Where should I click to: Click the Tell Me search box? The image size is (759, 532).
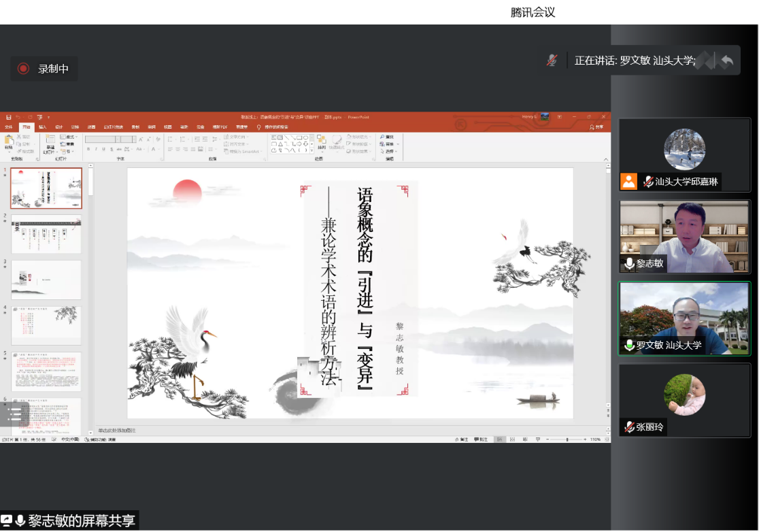click(x=273, y=127)
